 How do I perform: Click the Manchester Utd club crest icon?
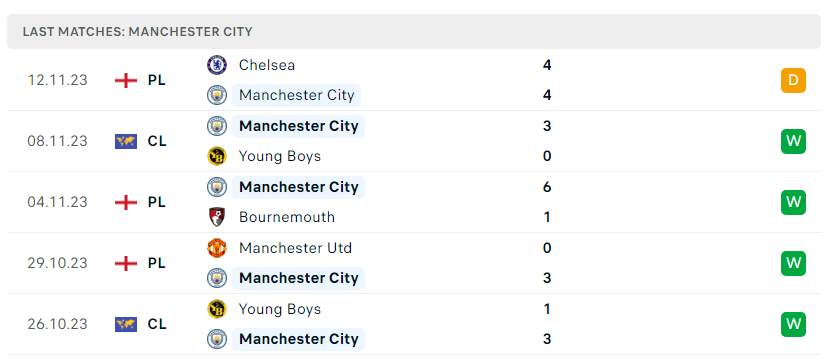[x=217, y=248]
